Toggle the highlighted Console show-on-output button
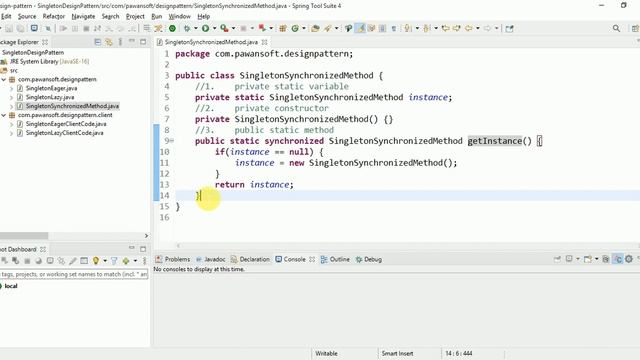This screenshot has height=360, width=640. [617, 259]
